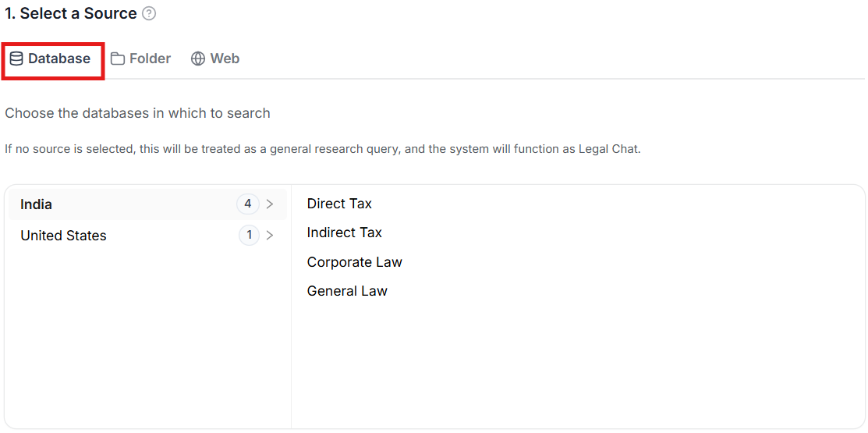Choose the Direct Tax database
The height and width of the screenshot is (433, 868).
[339, 204]
